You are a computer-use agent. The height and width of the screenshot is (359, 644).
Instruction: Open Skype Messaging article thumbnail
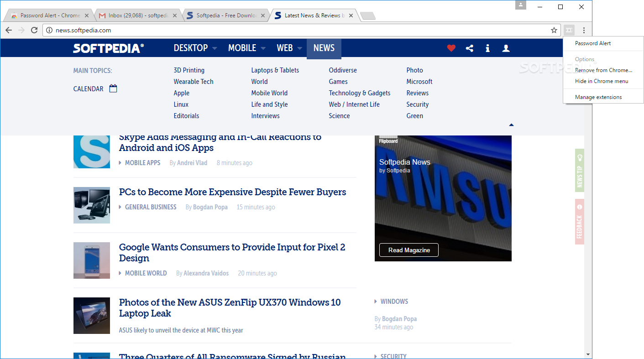coord(92,152)
